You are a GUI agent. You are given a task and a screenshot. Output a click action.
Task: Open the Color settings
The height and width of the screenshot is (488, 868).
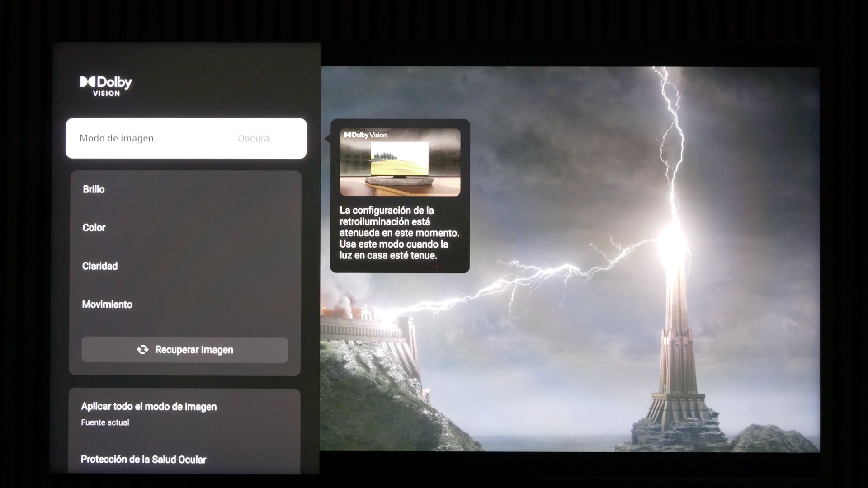click(184, 228)
